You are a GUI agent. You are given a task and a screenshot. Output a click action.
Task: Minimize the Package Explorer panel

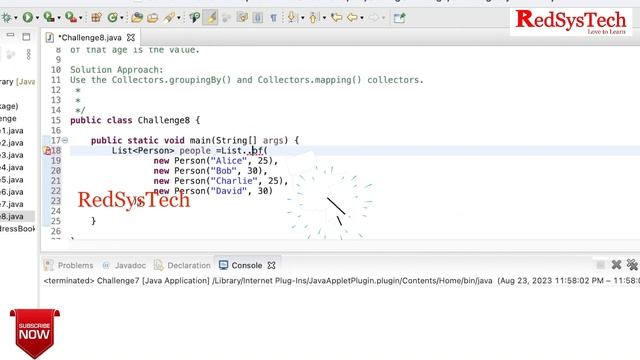click(x=11, y=36)
